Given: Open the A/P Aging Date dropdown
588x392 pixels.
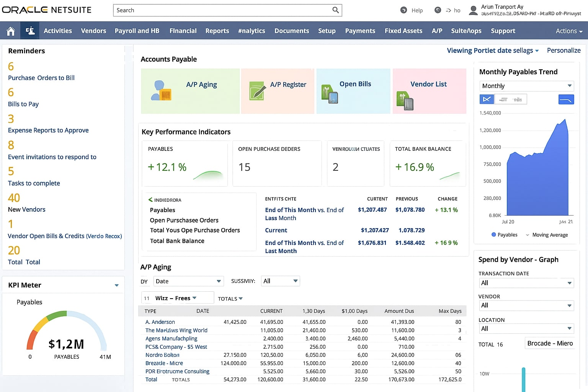Looking at the screenshot, I should (x=188, y=281).
